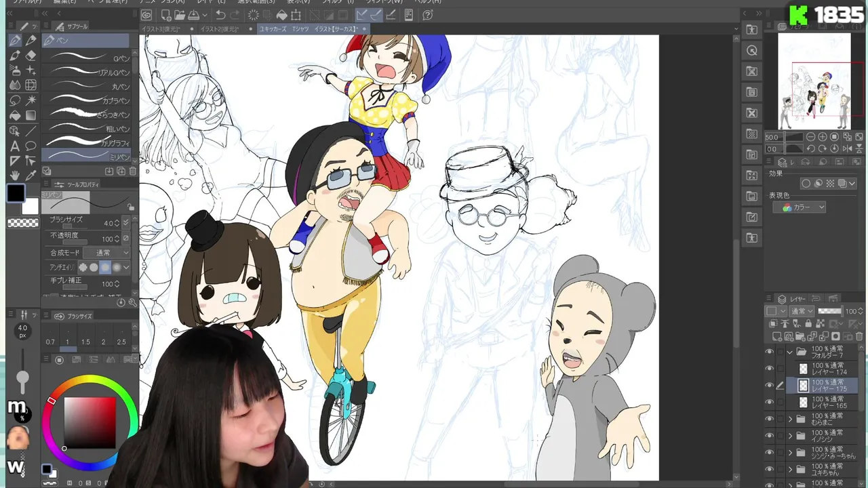Click the Fill command bar icon
Viewport: 868px width, 488px height.
point(282,15)
